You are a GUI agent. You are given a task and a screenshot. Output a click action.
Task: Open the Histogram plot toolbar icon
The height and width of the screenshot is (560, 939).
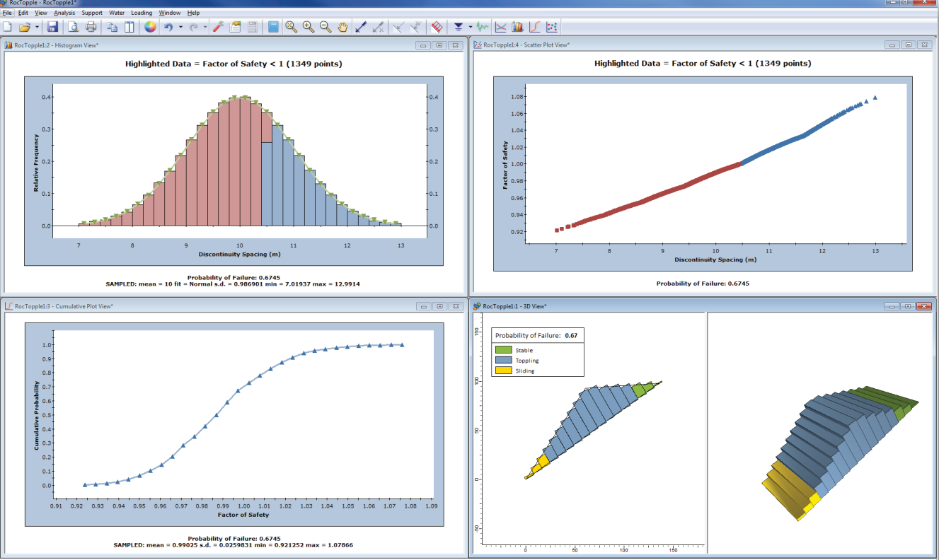(x=518, y=27)
